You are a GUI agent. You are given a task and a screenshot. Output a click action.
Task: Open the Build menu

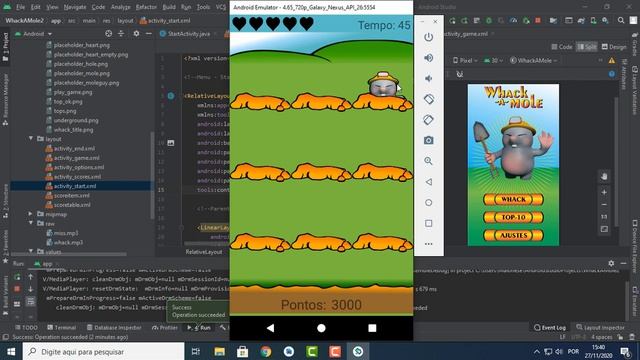tap(169, 7)
